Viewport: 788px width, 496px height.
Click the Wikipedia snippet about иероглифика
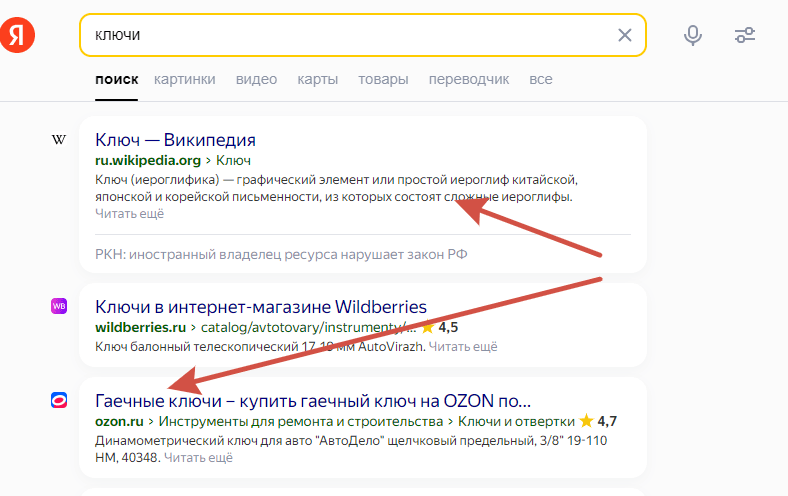tap(336, 188)
